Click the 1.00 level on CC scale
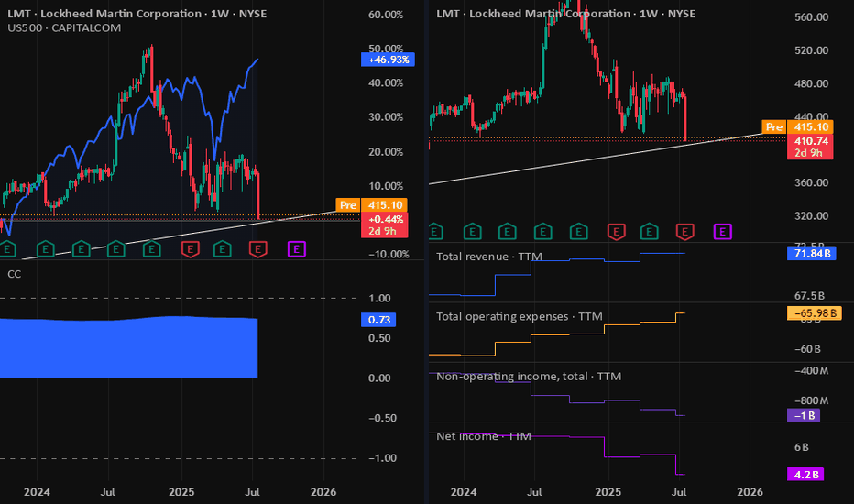Screen dimensions: 854x504 click(379, 299)
